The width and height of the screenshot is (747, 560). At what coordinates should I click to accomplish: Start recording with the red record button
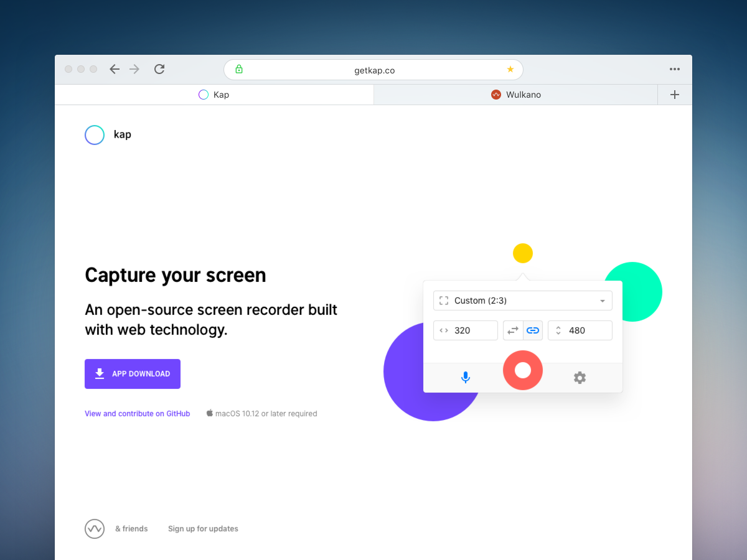coord(523,370)
